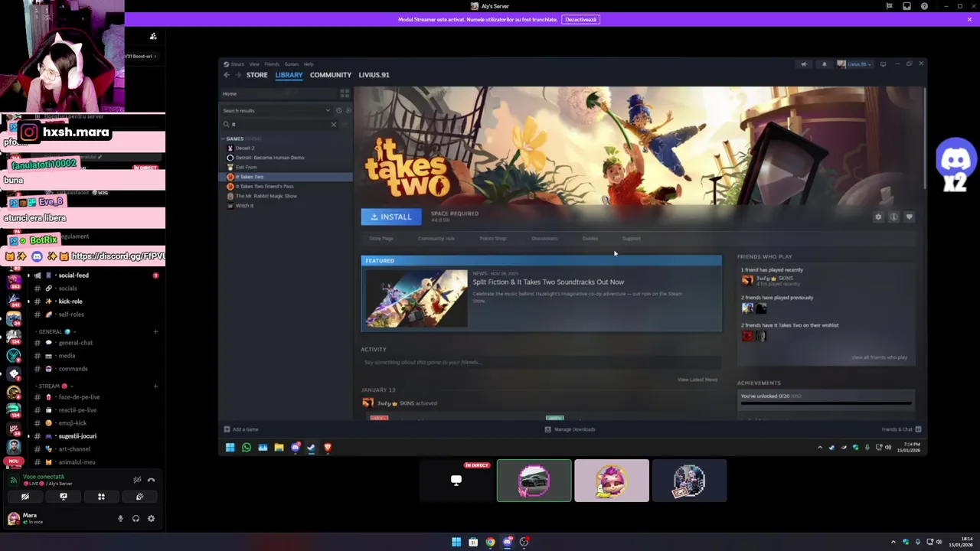Go back with Steam's back arrow
The image size is (980, 551).
227,75
